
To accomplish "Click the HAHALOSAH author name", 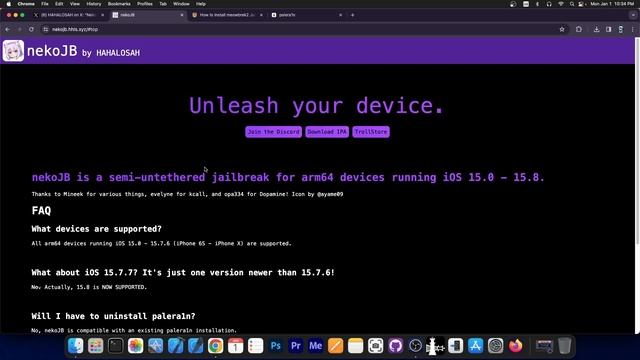I will pos(118,53).
